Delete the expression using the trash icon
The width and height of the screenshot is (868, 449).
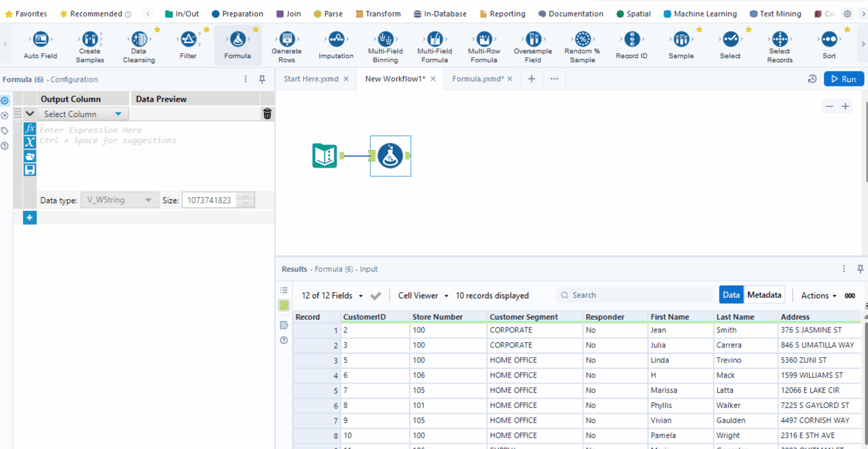coord(267,114)
